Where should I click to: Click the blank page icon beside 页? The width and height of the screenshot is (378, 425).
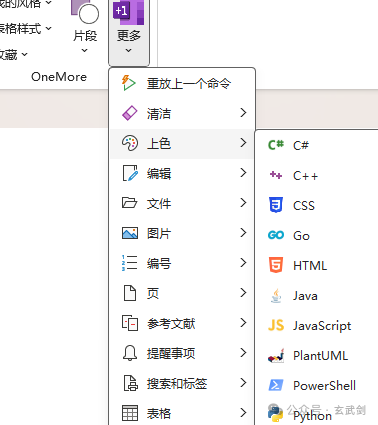coord(130,293)
